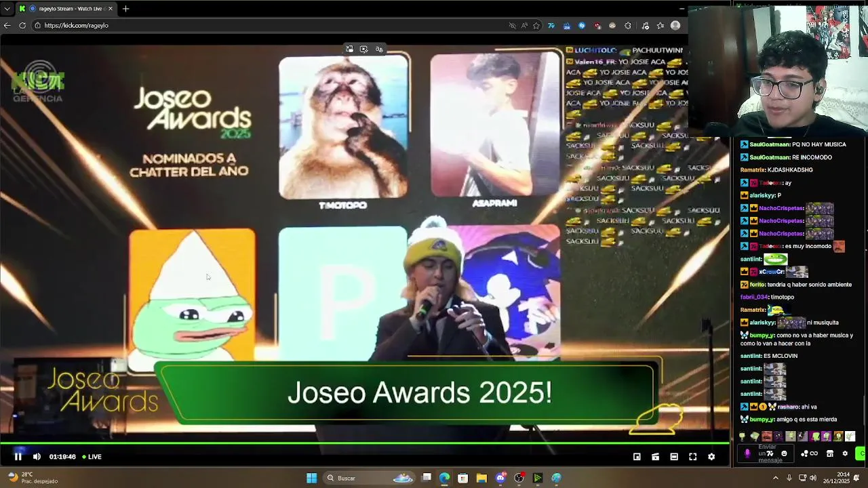Open the browser profile avatar
The image size is (868, 488).
pos(675,26)
